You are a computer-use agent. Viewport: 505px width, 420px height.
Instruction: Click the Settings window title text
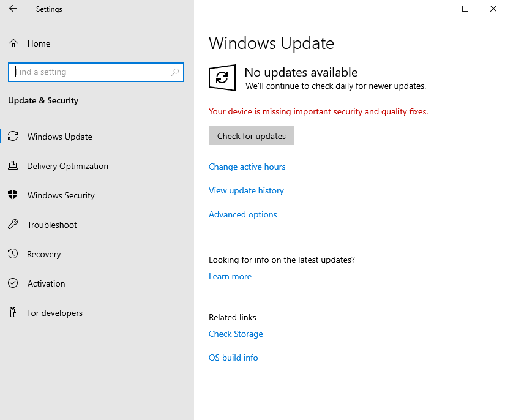coord(49,9)
